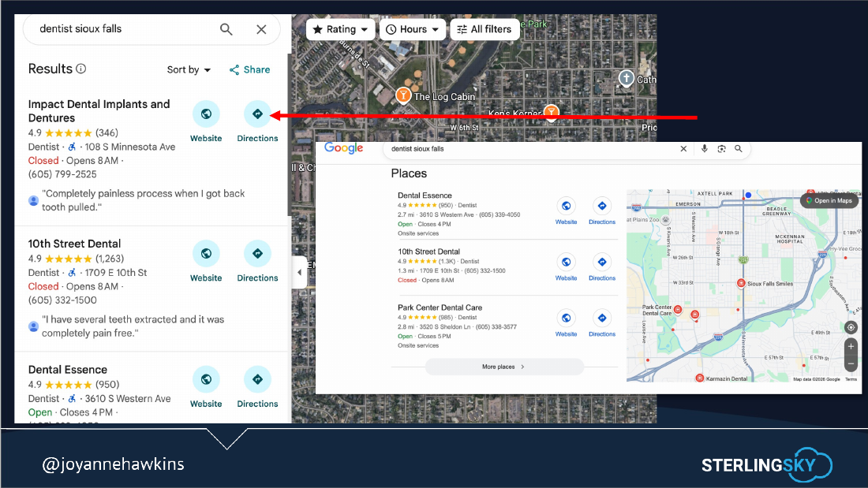Click the phone number (605) 332-1500 in Maps
This screenshot has width=868, height=488.
[62, 300]
